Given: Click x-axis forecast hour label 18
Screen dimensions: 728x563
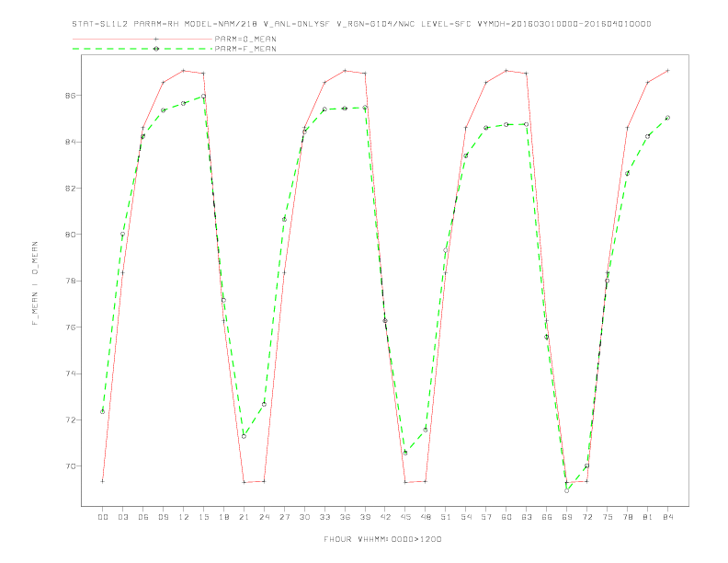Looking at the screenshot, I should [223, 517].
